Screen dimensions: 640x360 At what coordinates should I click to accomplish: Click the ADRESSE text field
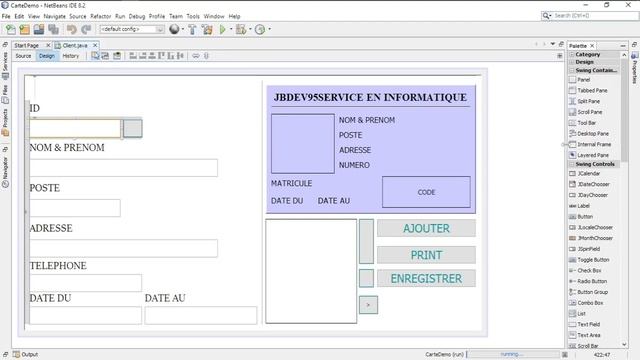(124, 248)
